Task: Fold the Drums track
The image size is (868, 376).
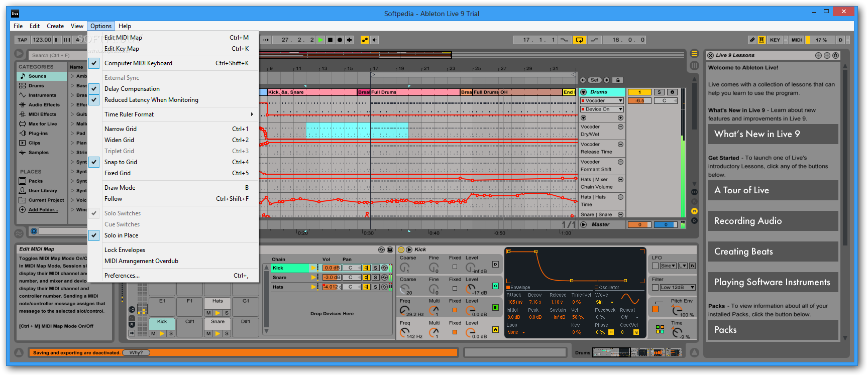Action: [x=584, y=92]
